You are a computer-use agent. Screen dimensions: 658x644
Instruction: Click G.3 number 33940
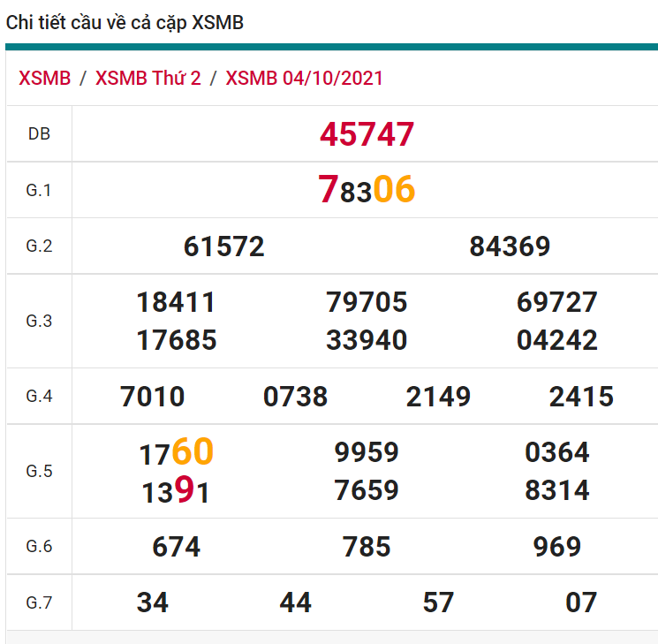[367, 340]
